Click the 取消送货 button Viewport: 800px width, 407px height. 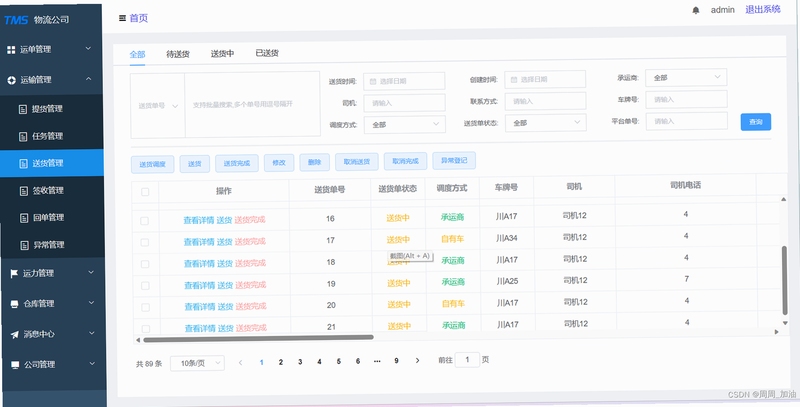(356, 162)
